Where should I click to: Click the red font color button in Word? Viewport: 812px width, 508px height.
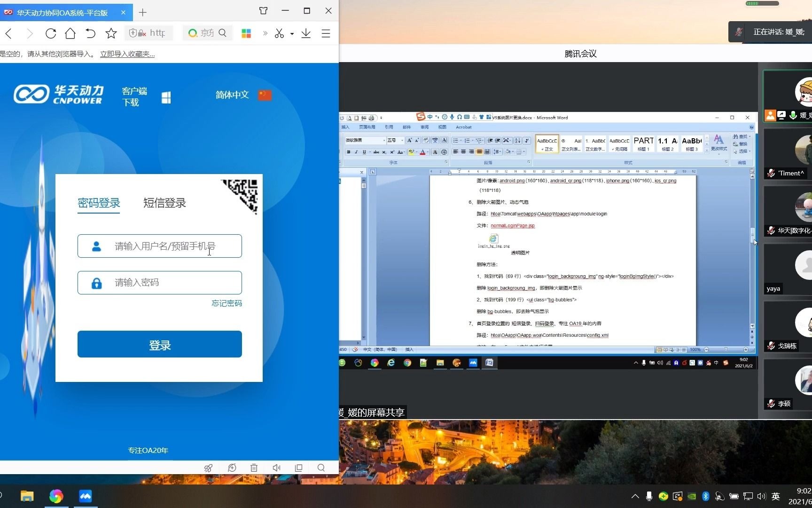point(422,152)
